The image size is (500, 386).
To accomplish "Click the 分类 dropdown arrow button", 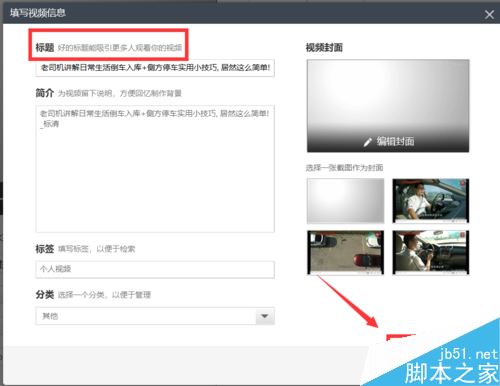I will [265, 316].
